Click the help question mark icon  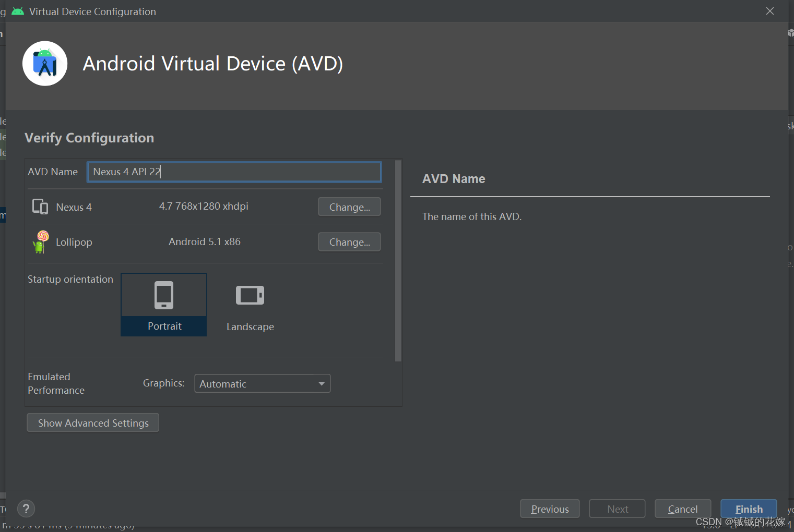pyautogui.click(x=26, y=509)
